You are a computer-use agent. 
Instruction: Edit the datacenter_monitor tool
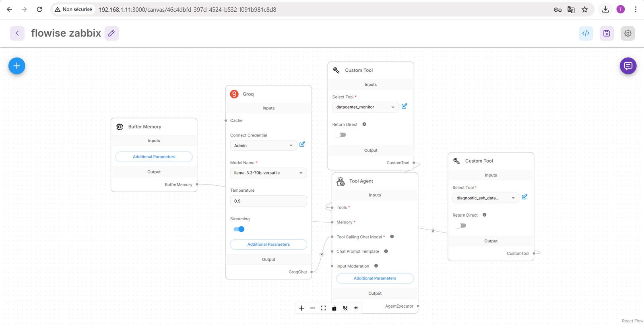point(405,106)
